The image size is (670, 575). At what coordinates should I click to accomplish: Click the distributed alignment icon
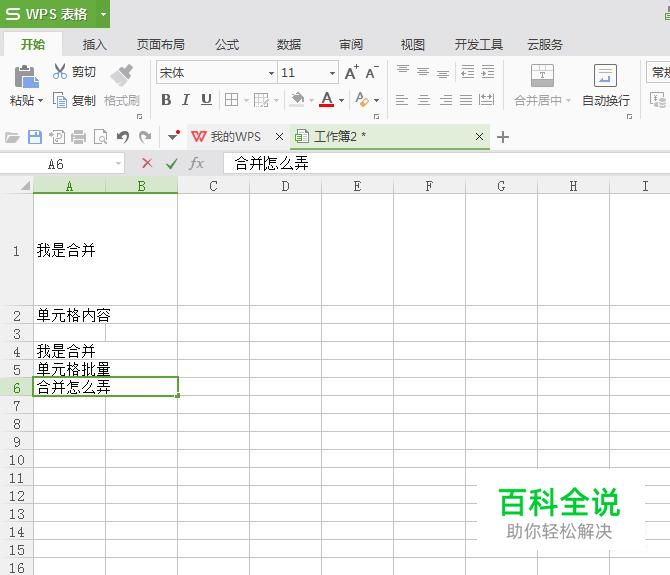point(486,100)
